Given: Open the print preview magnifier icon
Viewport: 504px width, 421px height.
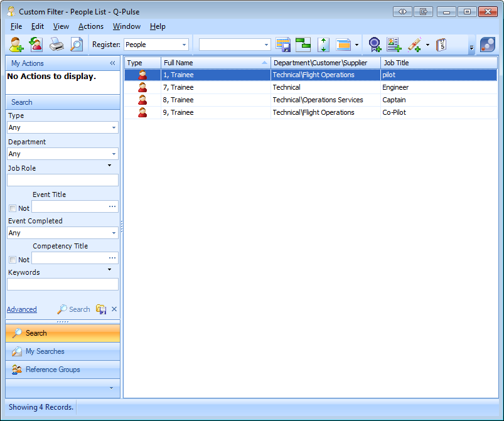Looking at the screenshot, I should pos(77,45).
